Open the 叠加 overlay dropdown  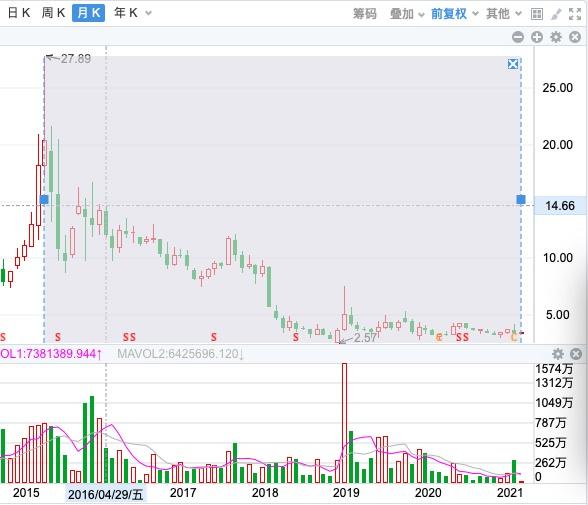click(407, 14)
